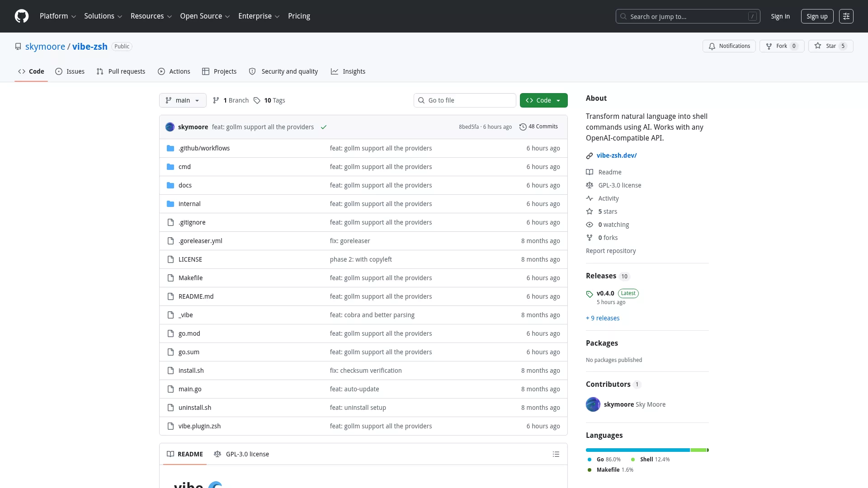Open the commit hash 8bed5fa
Image resolution: width=868 pixels, height=488 pixels.
click(x=468, y=127)
